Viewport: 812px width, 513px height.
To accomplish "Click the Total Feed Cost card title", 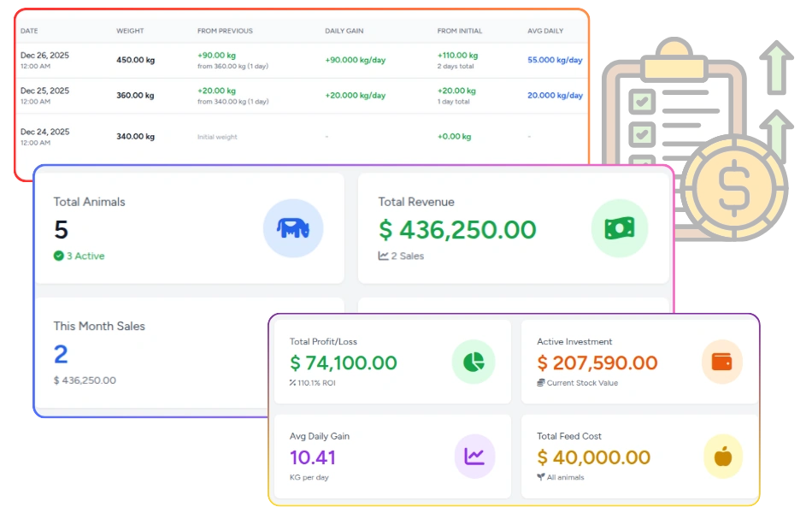I will 569,436.
